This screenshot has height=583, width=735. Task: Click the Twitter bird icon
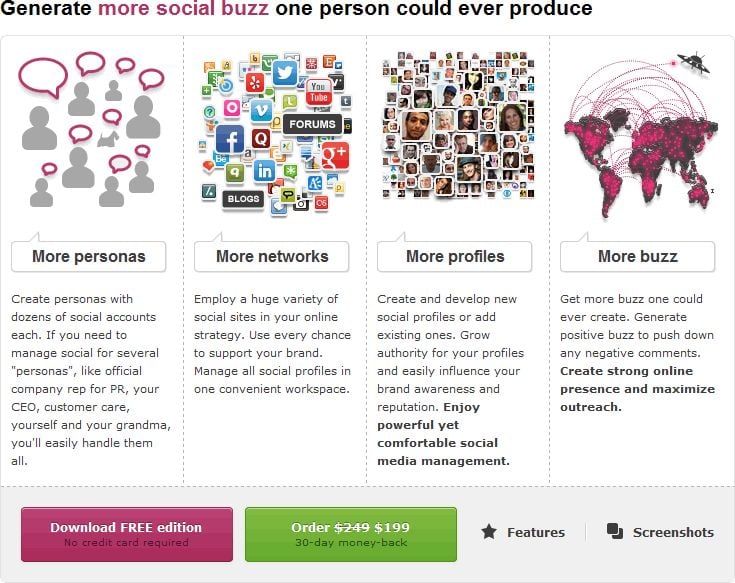click(x=285, y=72)
